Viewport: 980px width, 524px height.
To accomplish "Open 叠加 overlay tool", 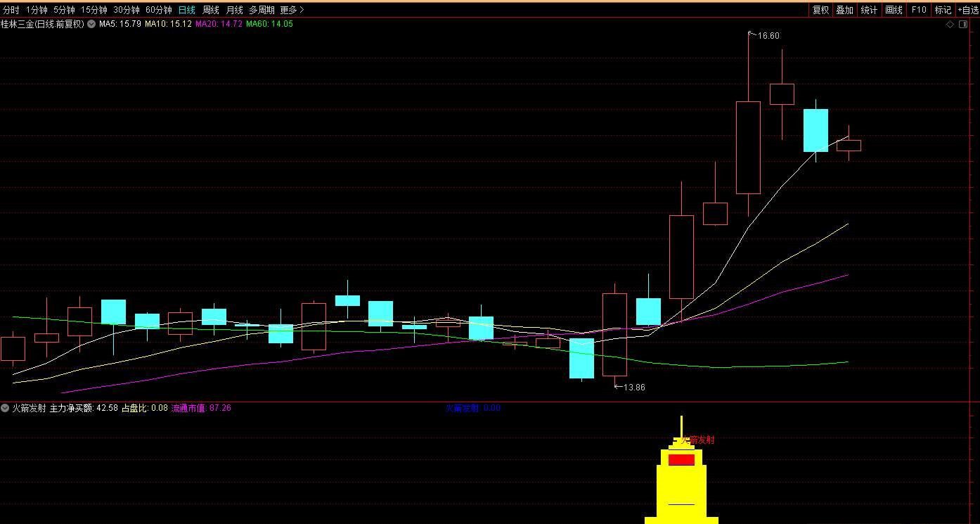I will pos(844,10).
